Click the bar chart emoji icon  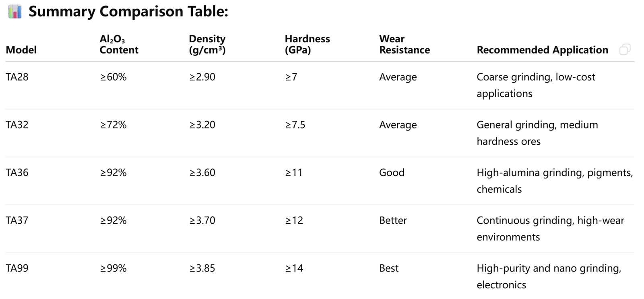(15, 12)
